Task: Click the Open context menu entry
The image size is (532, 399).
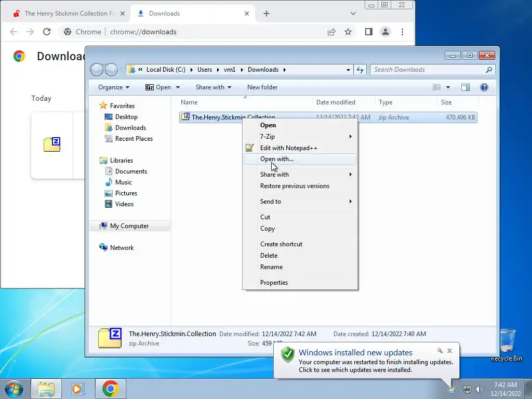Action: pos(300,125)
